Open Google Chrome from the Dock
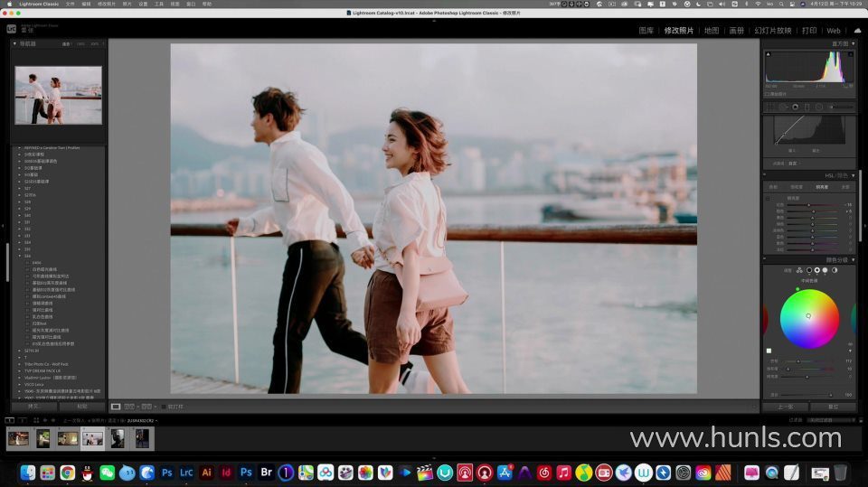This screenshot has width=868, height=487. pos(67,473)
